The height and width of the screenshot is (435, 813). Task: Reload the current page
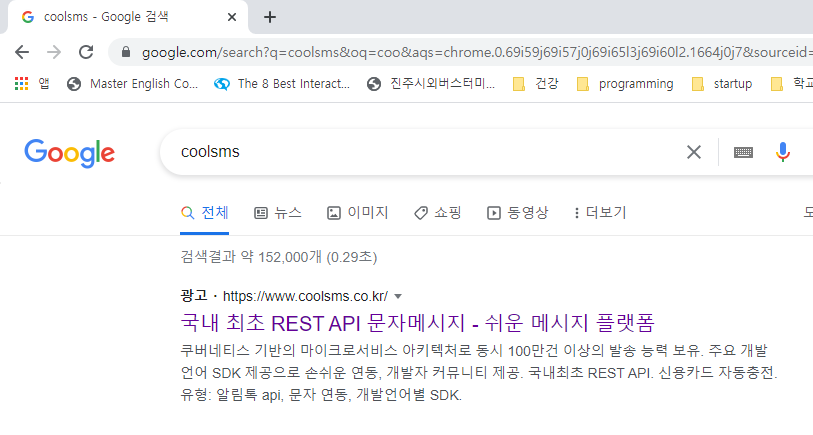[x=86, y=52]
